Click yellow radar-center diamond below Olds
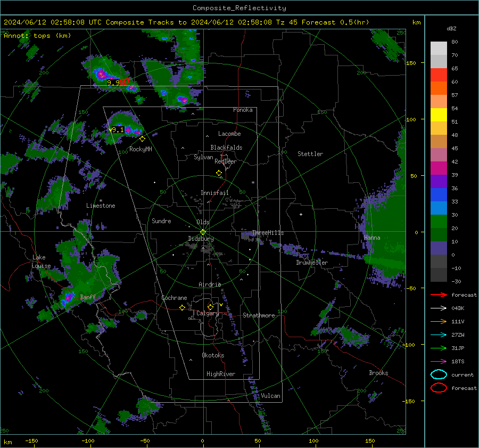The height and width of the screenshot is (448, 479). click(x=203, y=232)
